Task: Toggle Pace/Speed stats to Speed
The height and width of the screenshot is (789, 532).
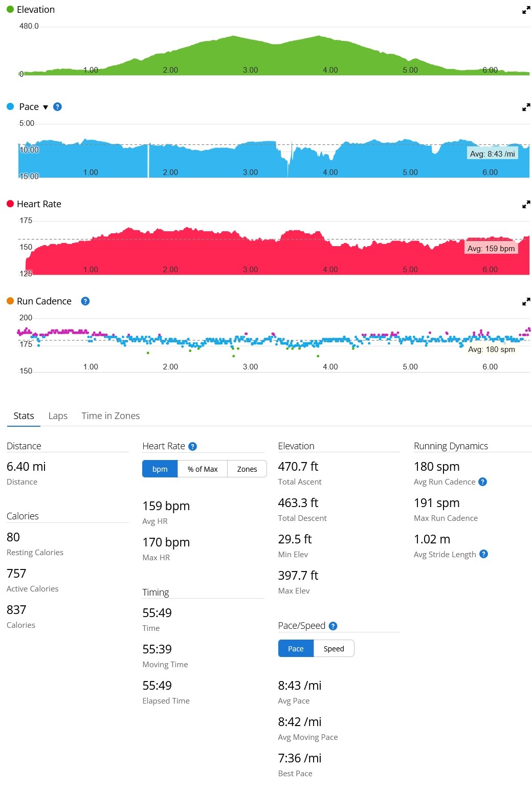Action: click(334, 648)
